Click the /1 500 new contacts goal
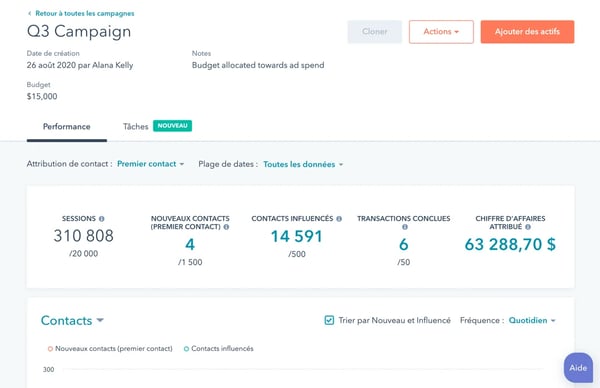This screenshot has width=600, height=388. (190, 262)
